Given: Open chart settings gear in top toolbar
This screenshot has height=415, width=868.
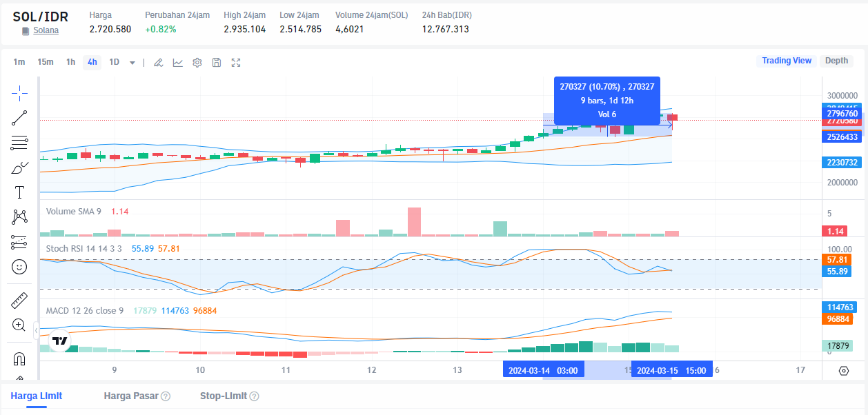Looking at the screenshot, I should pos(197,63).
